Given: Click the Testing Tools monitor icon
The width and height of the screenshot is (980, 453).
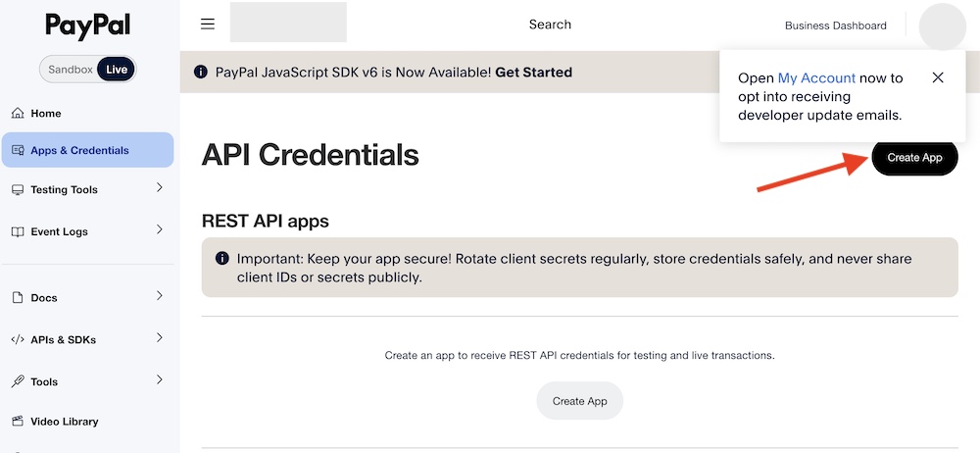Looking at the screenshot, I should click(x=18, y=190).
